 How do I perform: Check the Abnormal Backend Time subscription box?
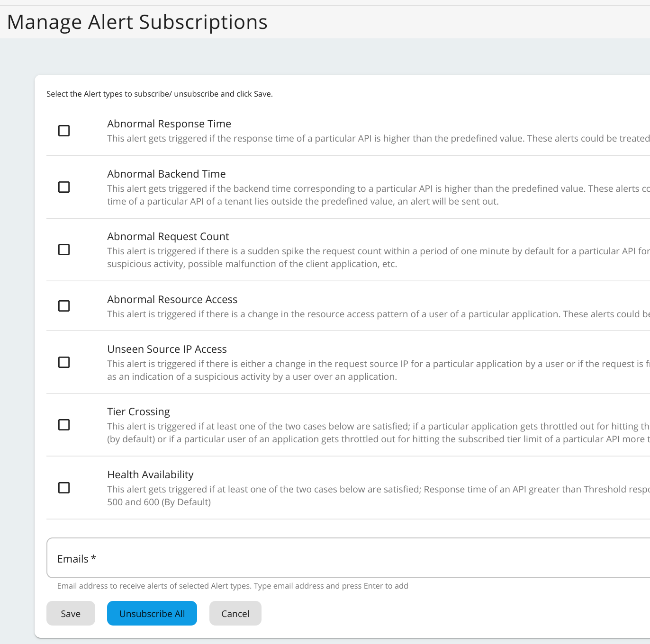tap(64, 187)
